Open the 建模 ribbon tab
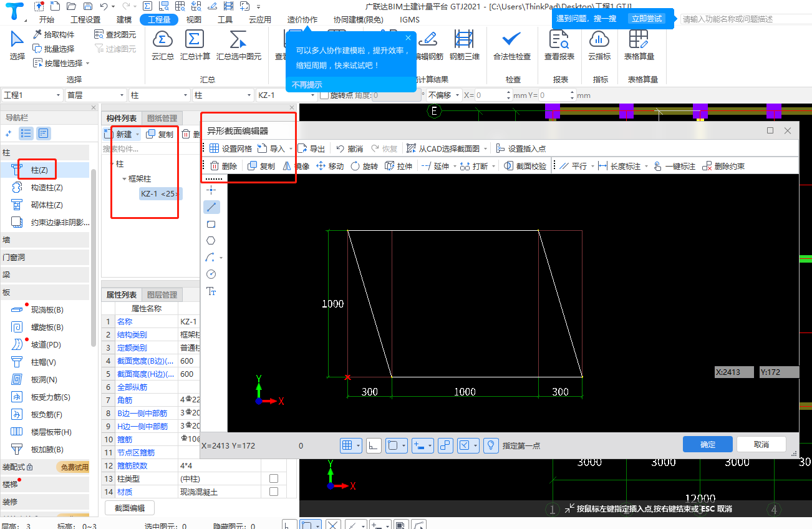This screenshot has width=812, height=529. [124, 19]
